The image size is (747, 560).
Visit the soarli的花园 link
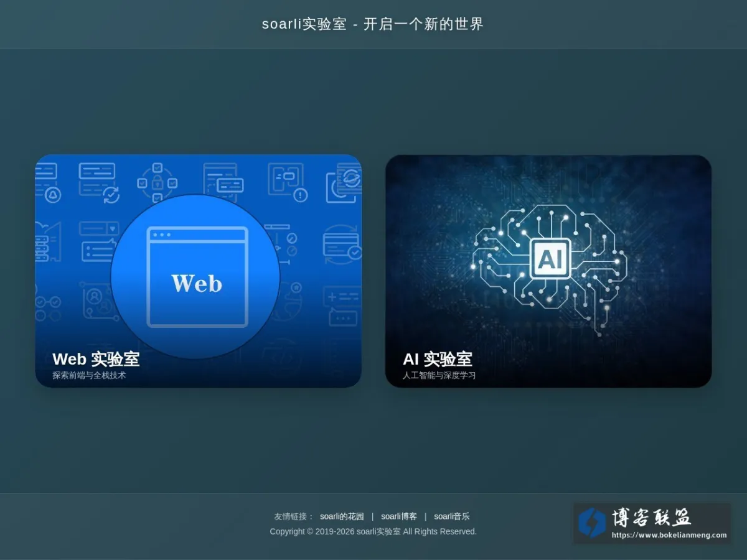(x=342, y=516)
